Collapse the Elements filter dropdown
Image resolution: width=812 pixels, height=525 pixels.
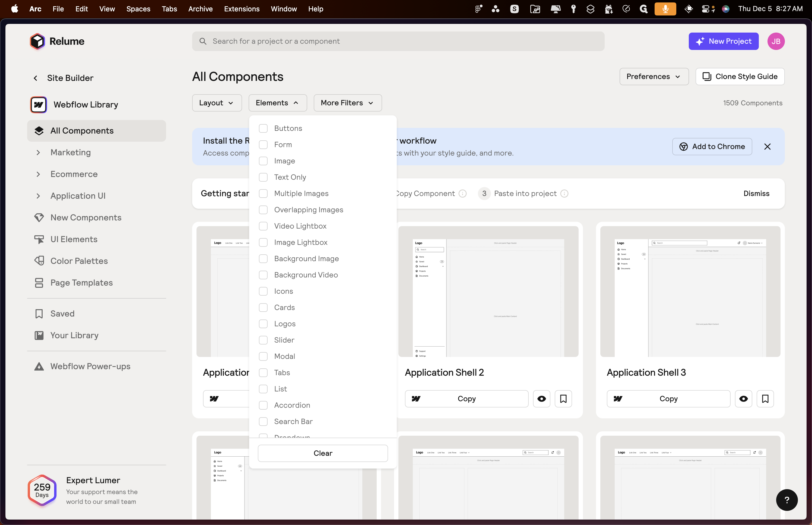[278, 103]
